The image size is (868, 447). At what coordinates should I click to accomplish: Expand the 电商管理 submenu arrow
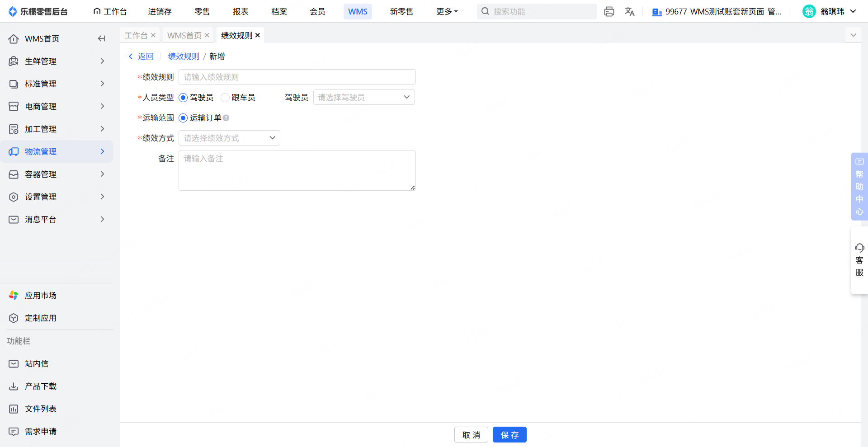click(102, 106)
